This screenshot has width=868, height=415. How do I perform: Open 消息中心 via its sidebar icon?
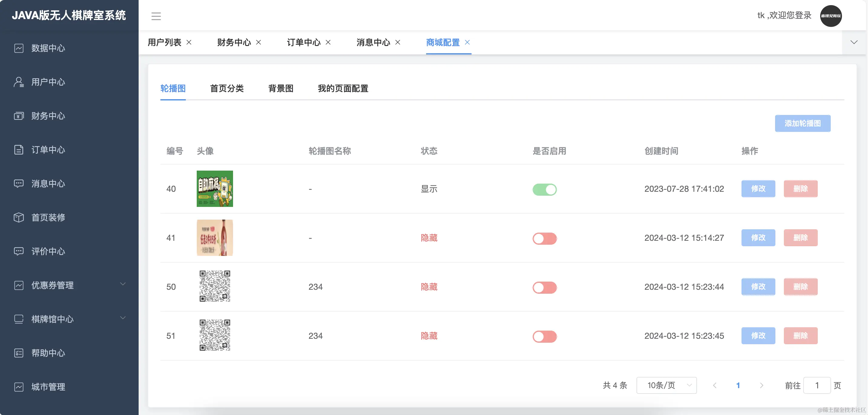coord(19,184)
